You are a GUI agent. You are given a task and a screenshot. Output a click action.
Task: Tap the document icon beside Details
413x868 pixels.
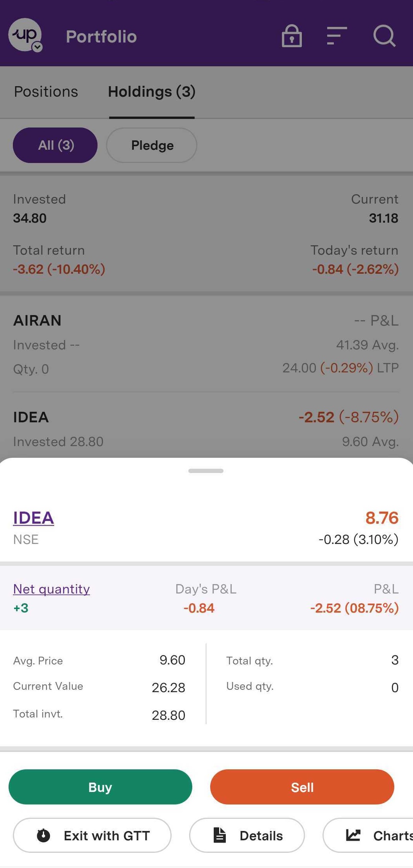(x=220, y=835)
